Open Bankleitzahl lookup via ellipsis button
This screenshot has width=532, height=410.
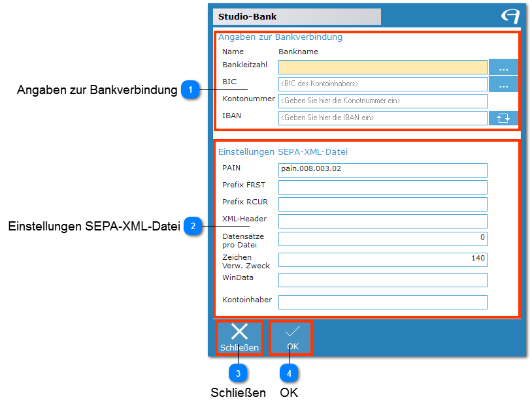(503, 67)
